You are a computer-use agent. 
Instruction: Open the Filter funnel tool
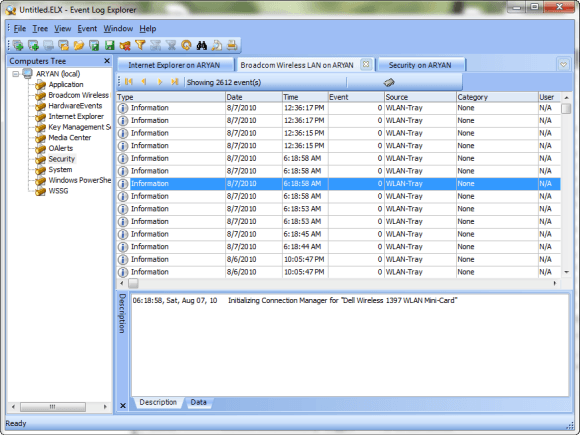click(140, 45)
